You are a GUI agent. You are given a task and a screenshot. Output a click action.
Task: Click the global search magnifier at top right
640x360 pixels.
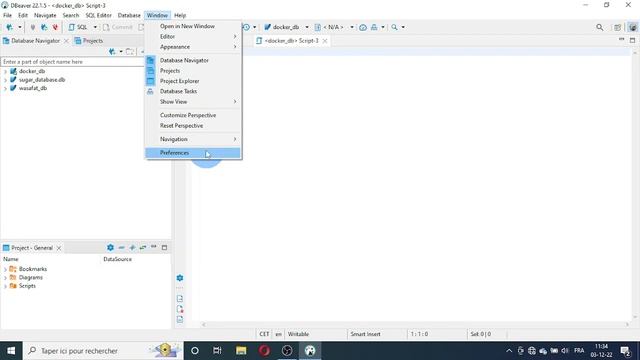(600, 27)
